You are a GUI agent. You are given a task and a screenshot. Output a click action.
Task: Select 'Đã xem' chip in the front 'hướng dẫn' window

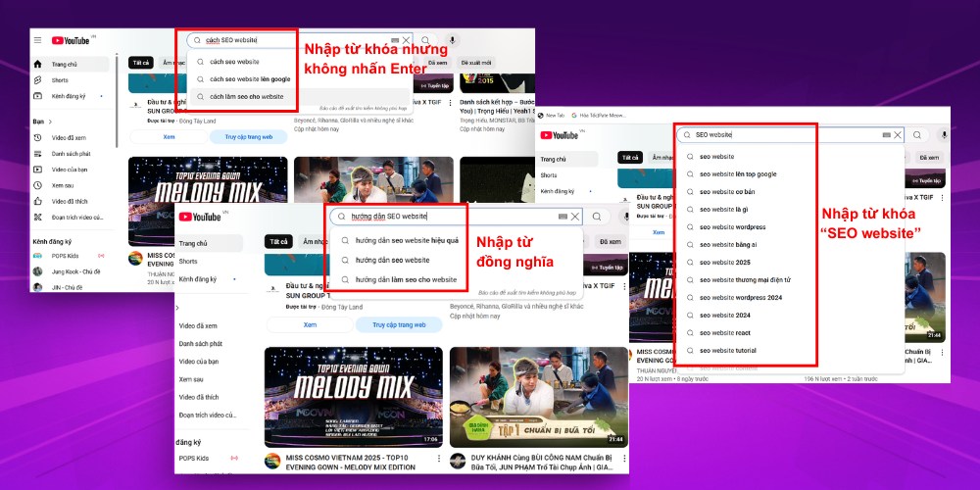pos(609,242)
